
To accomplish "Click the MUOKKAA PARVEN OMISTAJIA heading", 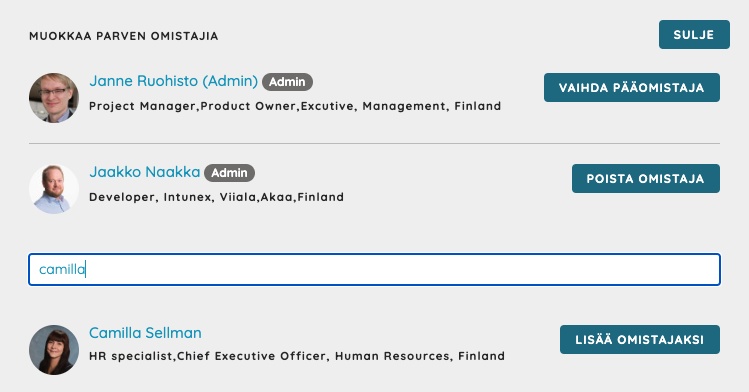I will pyautogui.click(x=124, y=36).
